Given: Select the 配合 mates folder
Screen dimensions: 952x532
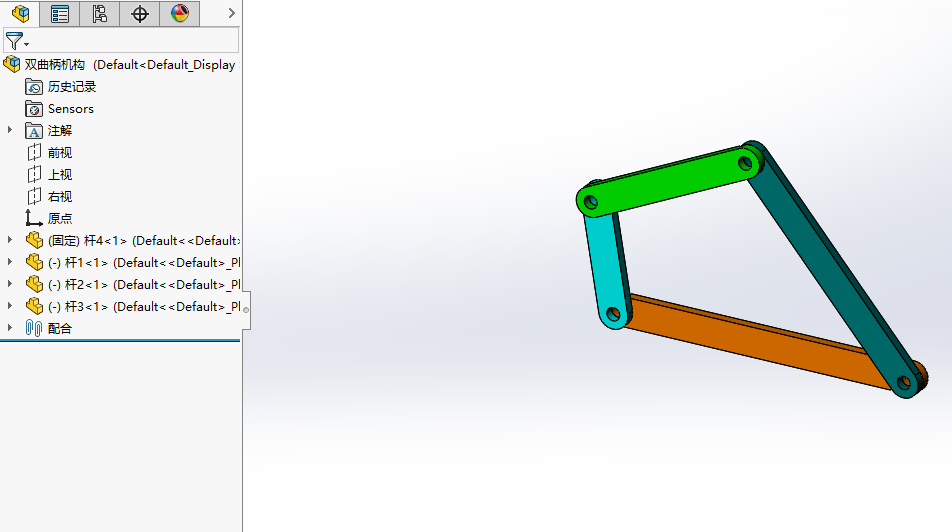Looking at the screenshot, I should coord(60,329).
